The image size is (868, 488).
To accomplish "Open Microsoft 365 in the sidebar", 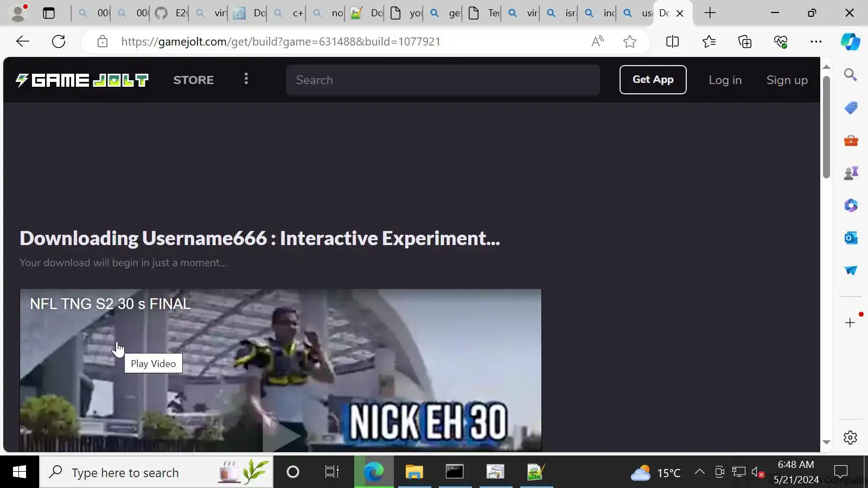I will [850, 206].
